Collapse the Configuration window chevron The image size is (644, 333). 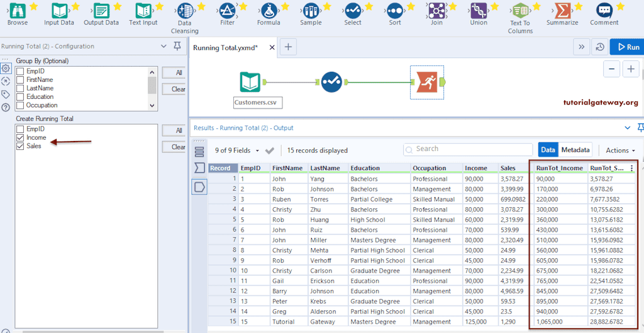(x=164, y=46)
